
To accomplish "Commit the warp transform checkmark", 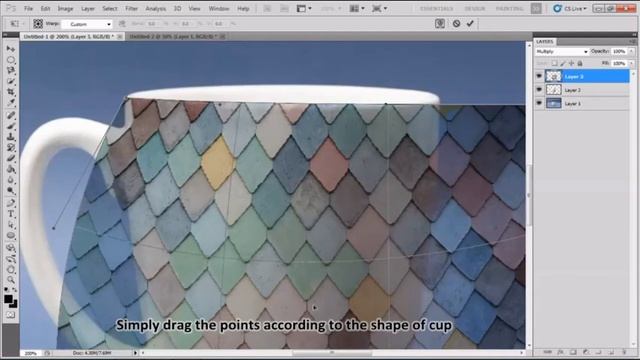I will (x=470, y=23).
